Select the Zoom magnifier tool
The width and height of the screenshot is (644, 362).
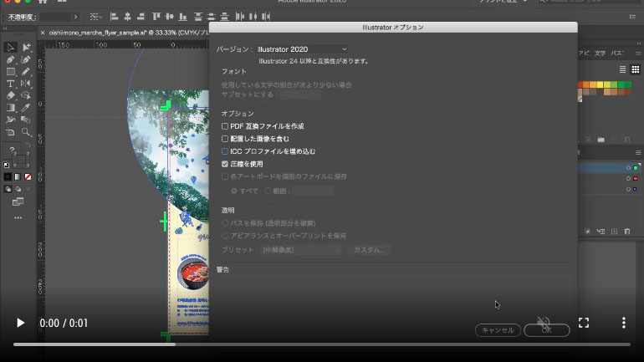pyautogui.click(x=26, y=132)
